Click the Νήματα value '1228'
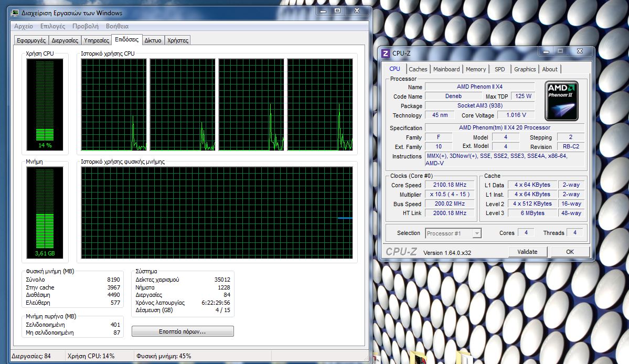Screen dimensions: 629x364 tap(224, 287)
